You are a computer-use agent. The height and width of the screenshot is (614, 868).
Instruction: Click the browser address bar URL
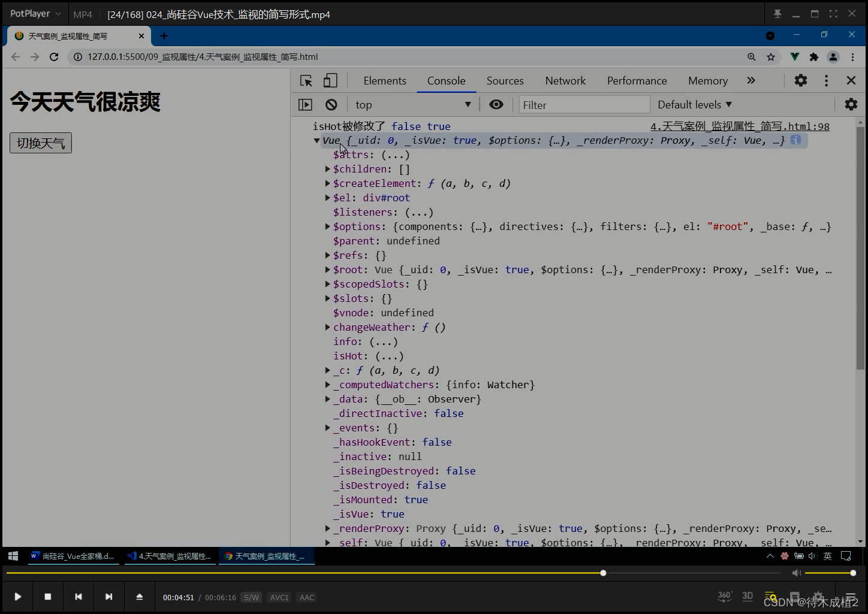pyautogui.click(x=203, y=57)
